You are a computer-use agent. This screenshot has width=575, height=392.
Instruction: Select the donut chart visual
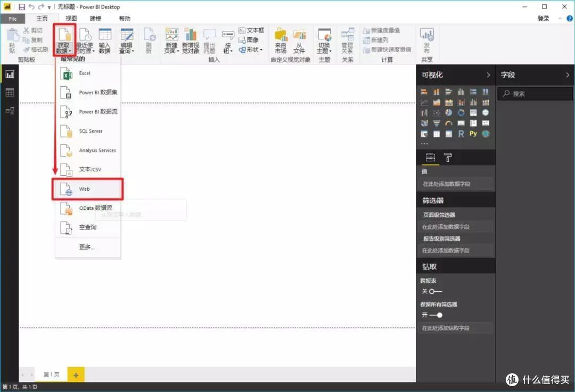(461, 112)
